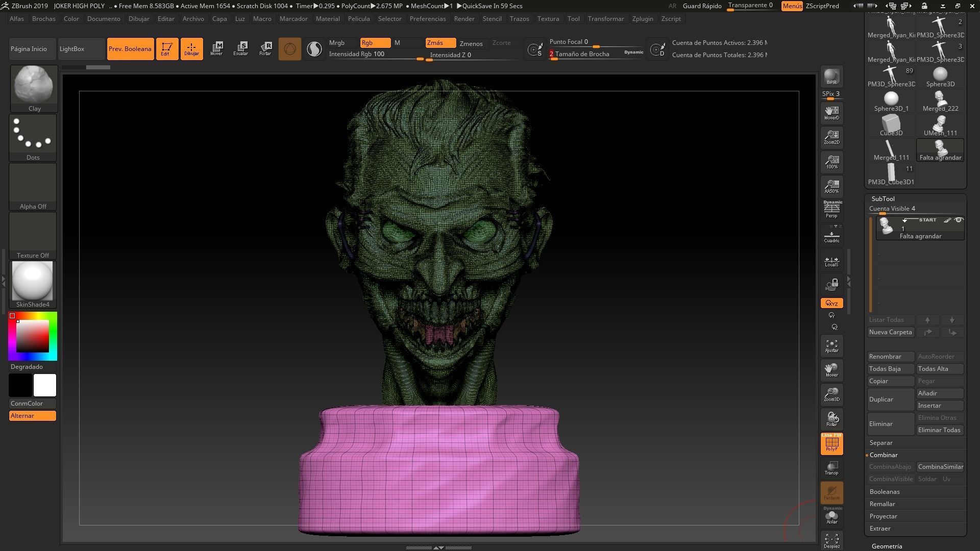Click the LocalS local symmetry icon
This screenshot has height=551, width=980.
tap(831, 261)
